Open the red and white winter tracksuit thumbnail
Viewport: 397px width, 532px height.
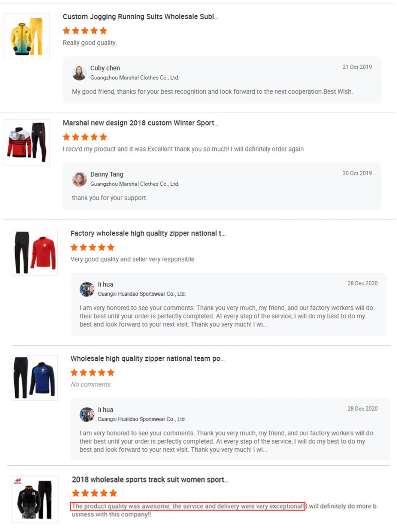27,142
